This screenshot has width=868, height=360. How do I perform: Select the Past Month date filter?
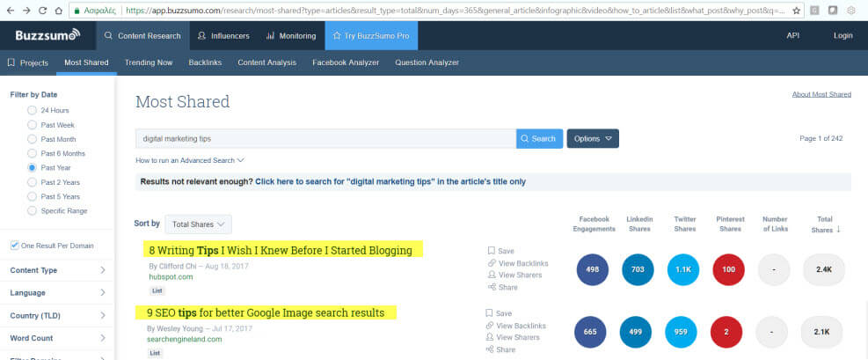coord(32,139)
